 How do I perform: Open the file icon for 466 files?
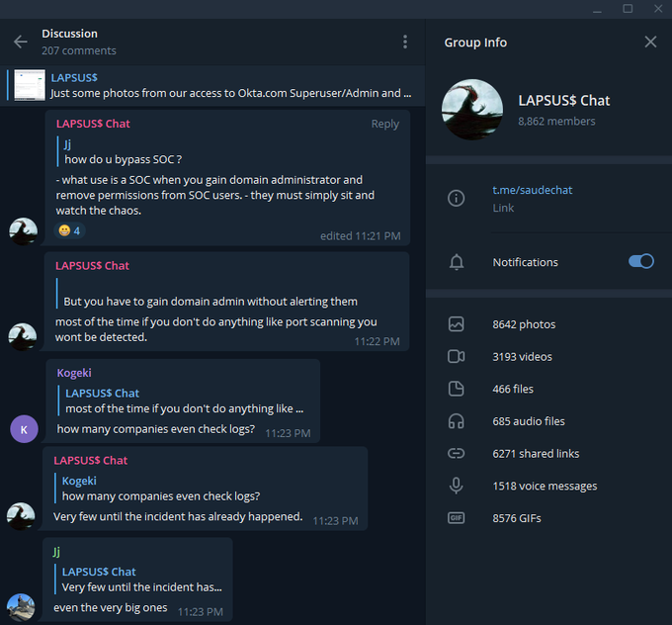pos(456,389)
